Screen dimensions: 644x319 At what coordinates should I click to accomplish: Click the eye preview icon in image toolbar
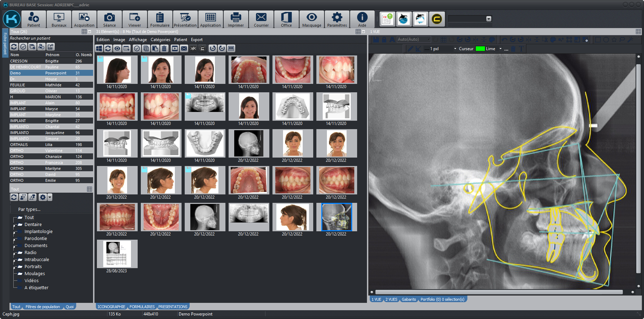pos(117,48)
